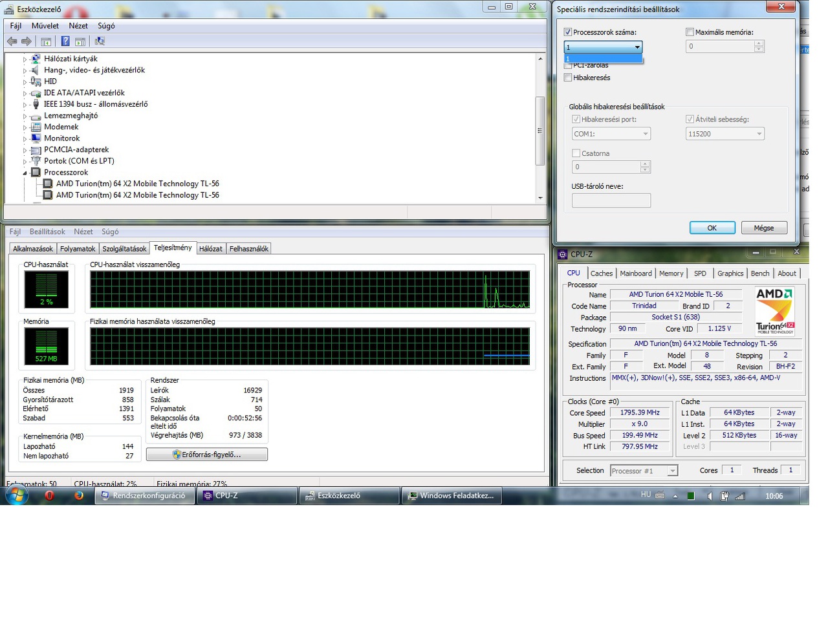The width and height of the screenshot is (828, 644).
Task: Click the Csatorna down spinner arrow
Action: [645, 170]
